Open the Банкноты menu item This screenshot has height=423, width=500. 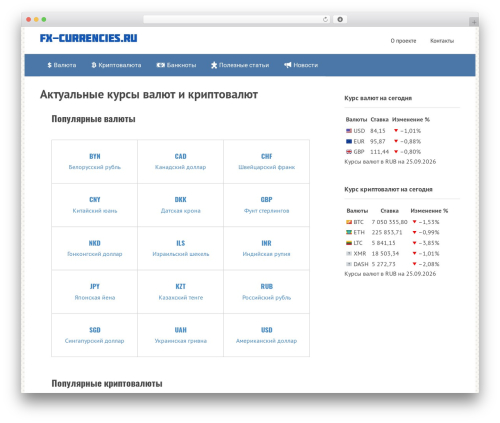[176, 65]
